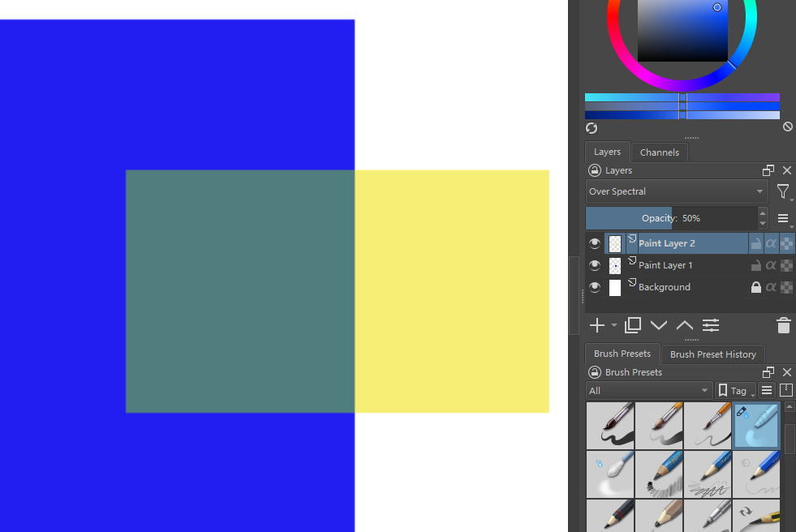Select the thin orange-handled brush preset
Viewport: 796px width, 532px height.
click(x=708, y=426)
